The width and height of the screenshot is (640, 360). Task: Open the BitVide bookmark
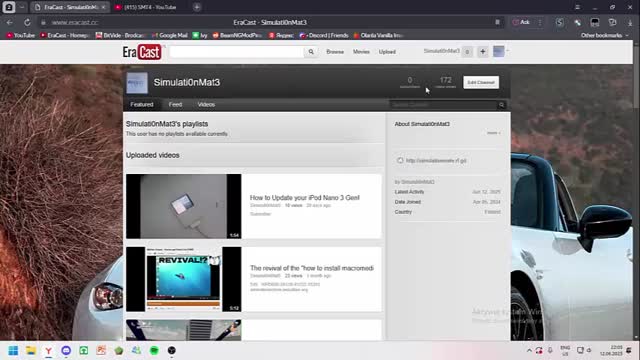click(120, 36)
